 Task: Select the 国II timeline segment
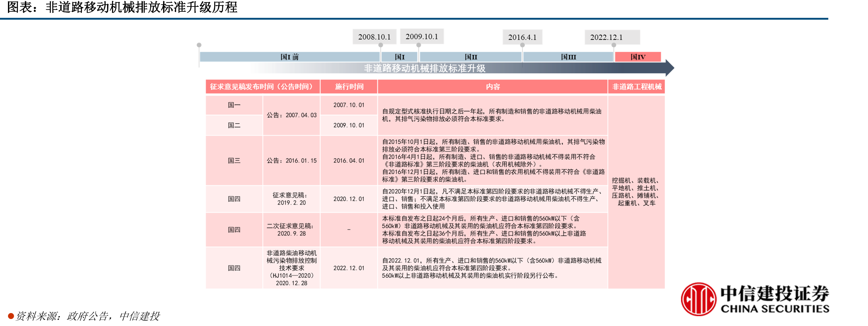(x=471, y=57)
